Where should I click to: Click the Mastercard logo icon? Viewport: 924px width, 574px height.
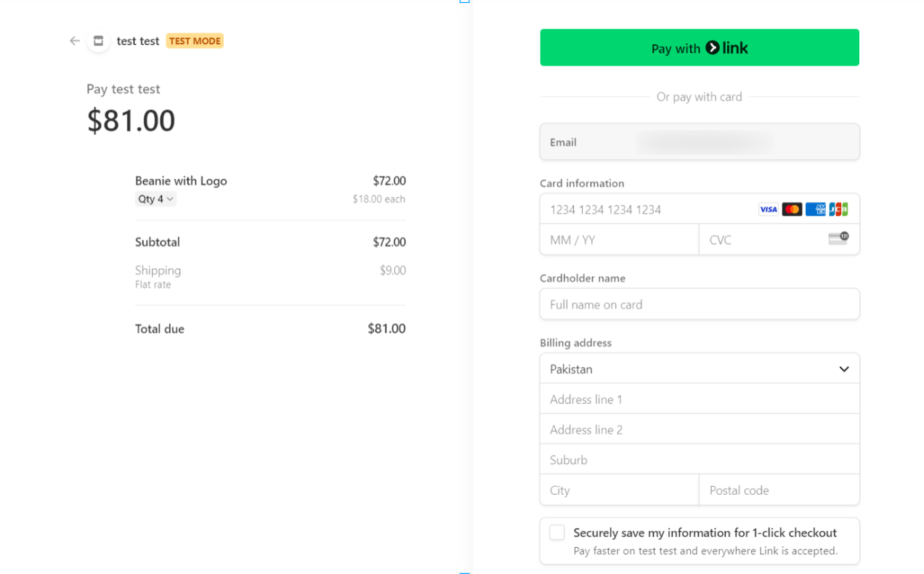pyautogui.click(x=792, y=209)
